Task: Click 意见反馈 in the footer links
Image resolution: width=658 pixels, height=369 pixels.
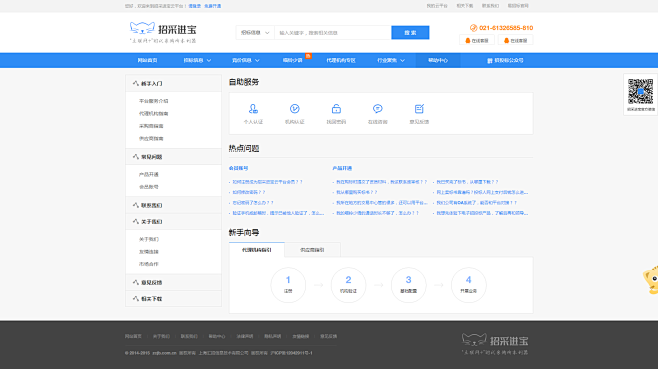Action: [x=329, y=336]
